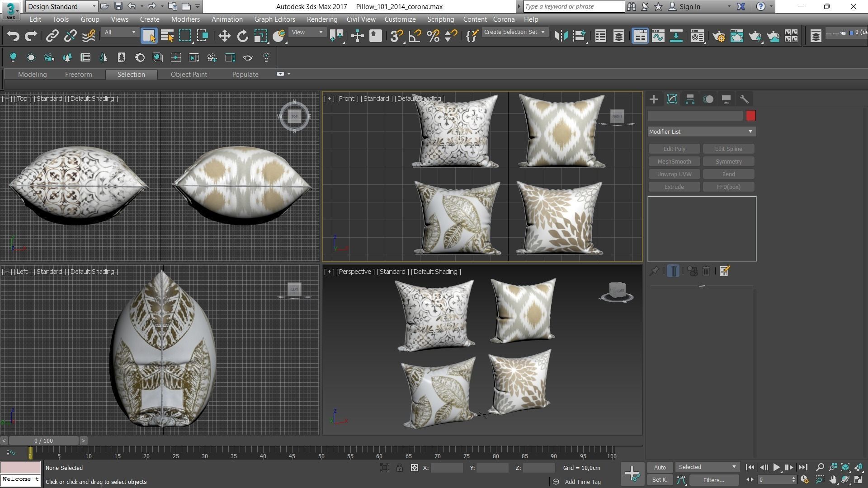Click the Align tool icon
The height and width of the screenshot is (488, 868).
coord(580,36)
